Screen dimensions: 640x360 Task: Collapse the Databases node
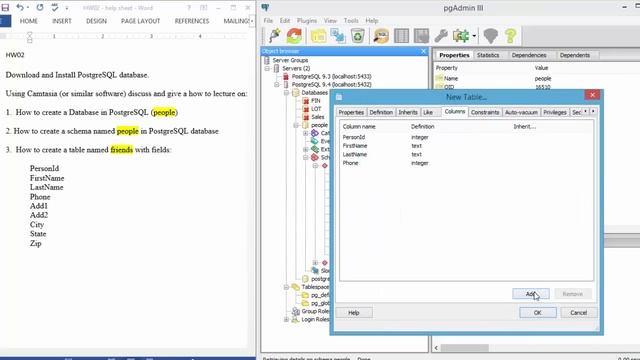tap(287, 93)
